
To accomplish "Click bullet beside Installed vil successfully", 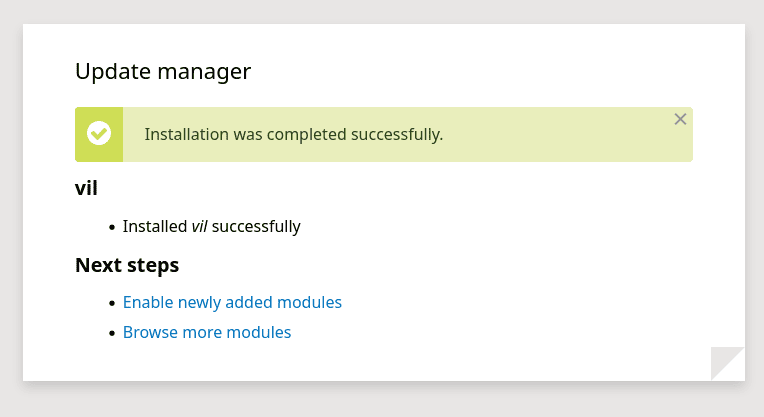I will (x=112, y=227).
